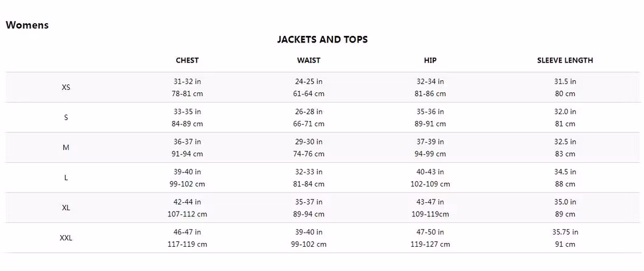Select the S waist value 26-28 in
Screen dimensions: 644x271
(x=309, y=112)
